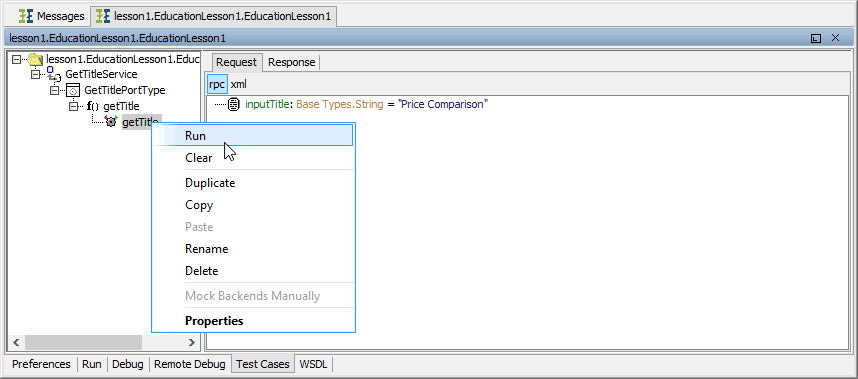Image resolution: width=858 pixels, height=379 pixels.
Task: Select Duplicate in the context menu
Action: tap(253, 183)
